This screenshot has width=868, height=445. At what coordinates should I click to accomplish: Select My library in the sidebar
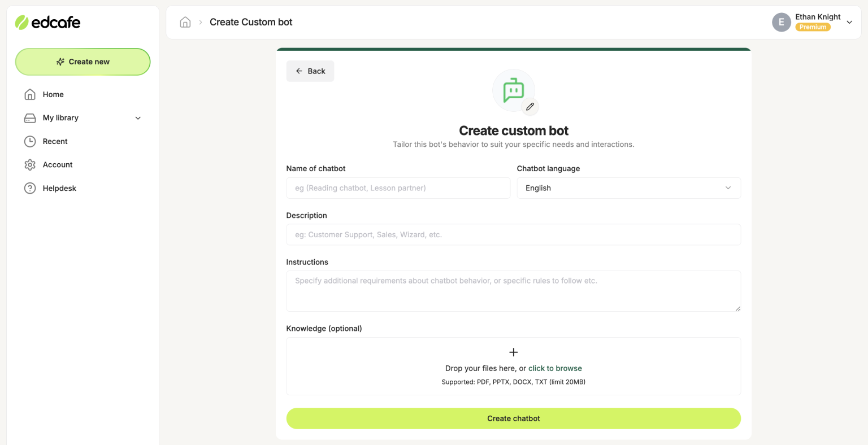click(60, 117)
